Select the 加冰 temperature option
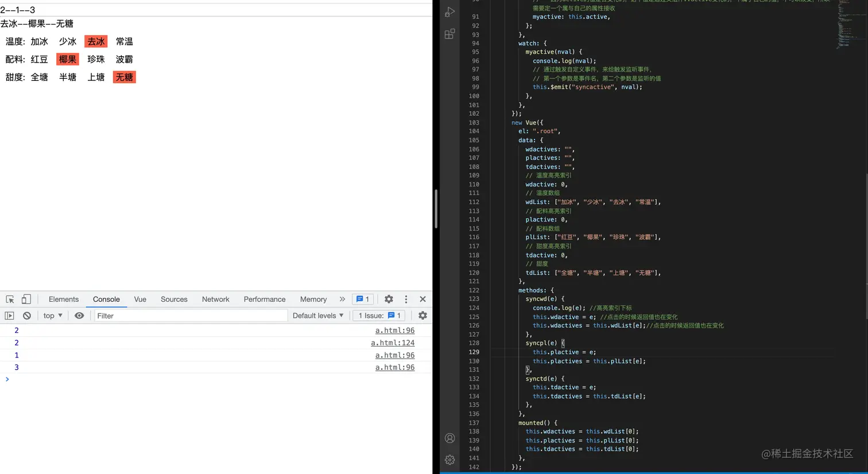The width and height of the screenshot is (868, 474). 40,41
